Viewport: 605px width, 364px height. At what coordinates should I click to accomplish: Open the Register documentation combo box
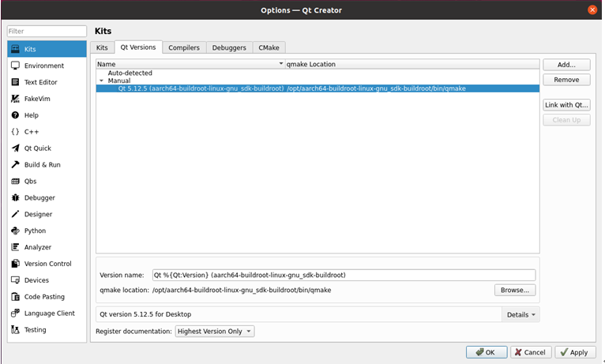pos(215,331)
